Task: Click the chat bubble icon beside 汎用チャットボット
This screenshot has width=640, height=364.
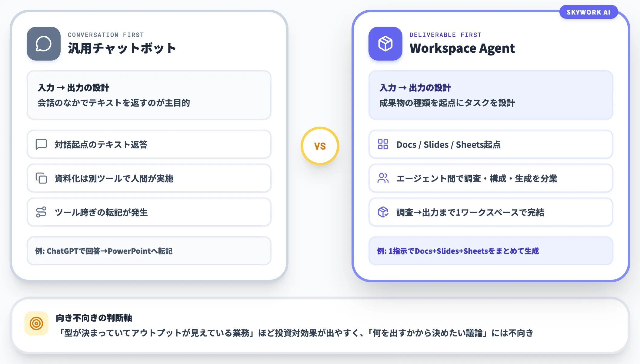Action: (44, 44)
